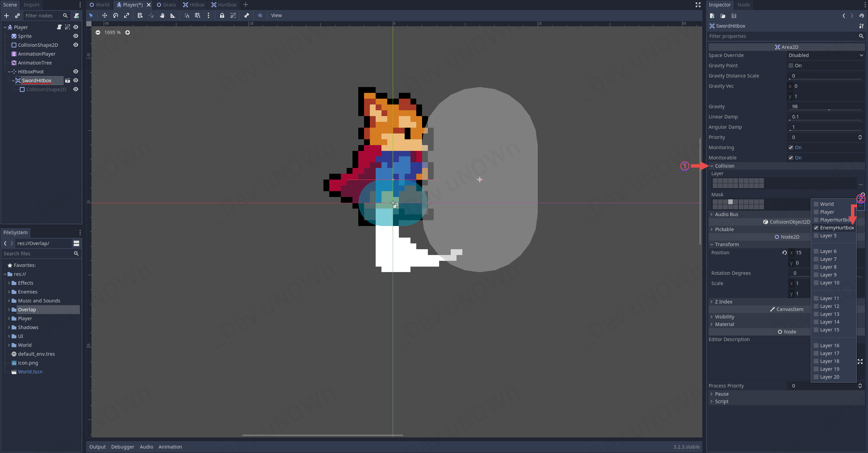Collapse the Collision section
The height and width of the screenshot is (453, 868).
click(724, 166)
